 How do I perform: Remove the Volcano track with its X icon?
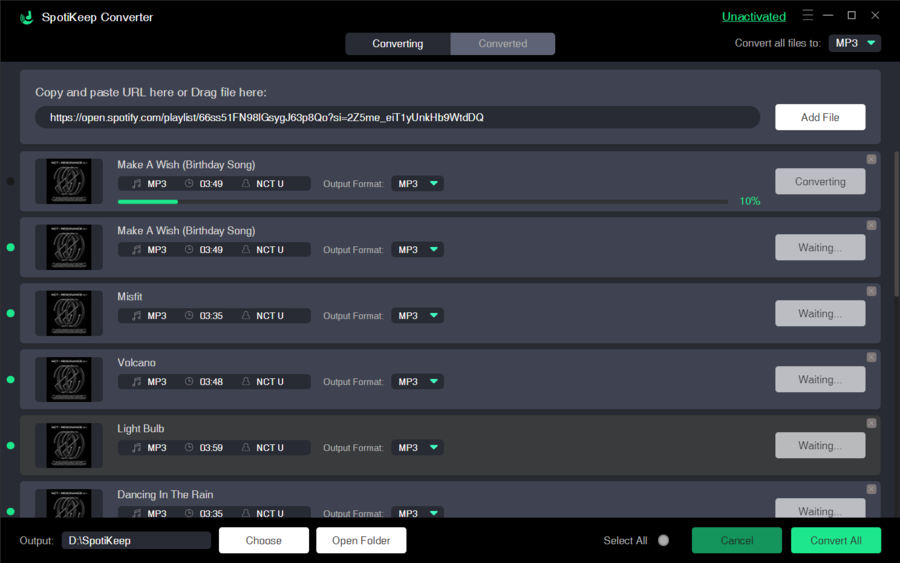[x=871, y=357]
